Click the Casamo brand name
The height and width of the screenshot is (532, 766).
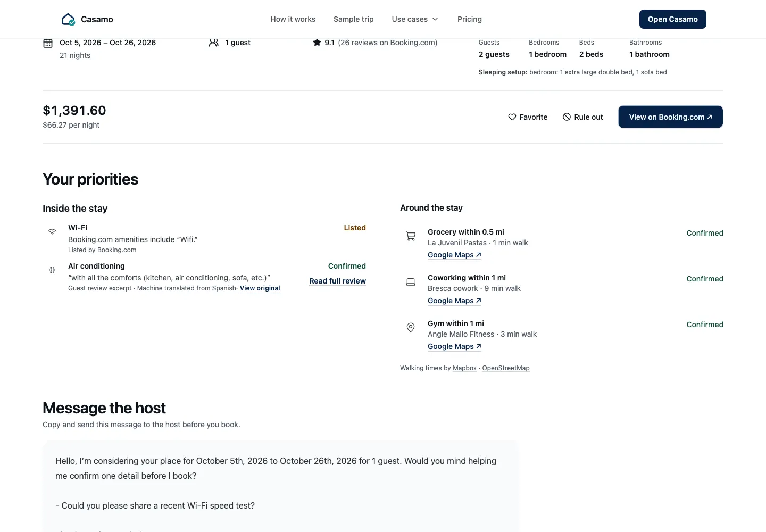(x=97, y=20)
